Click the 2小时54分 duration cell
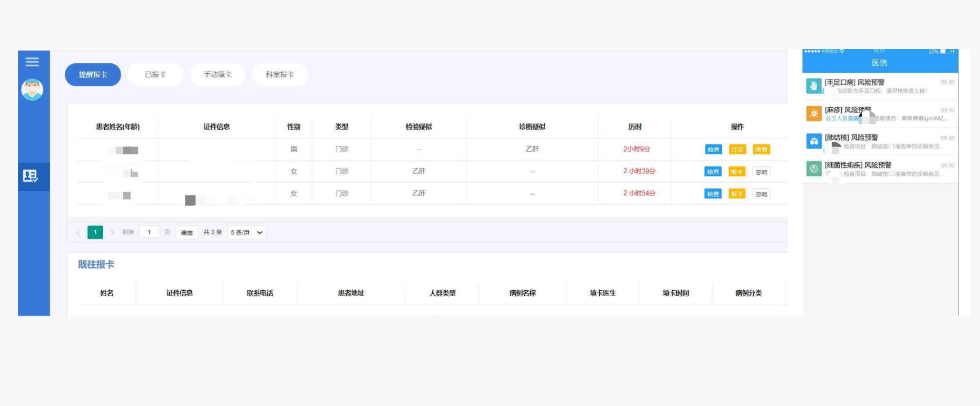The image size is (980, 406). pyautogui.click(x=639, y=193)
